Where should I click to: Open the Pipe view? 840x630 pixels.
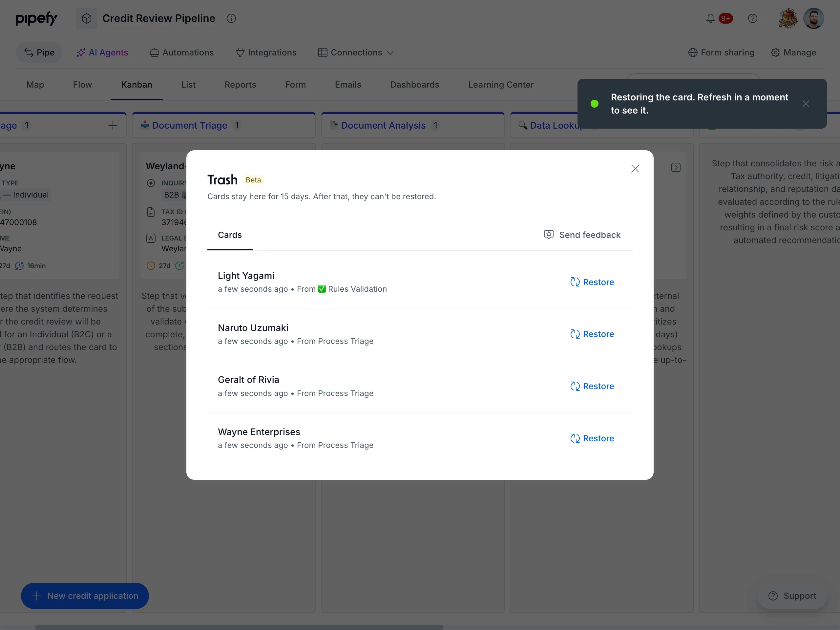(39, 52)
